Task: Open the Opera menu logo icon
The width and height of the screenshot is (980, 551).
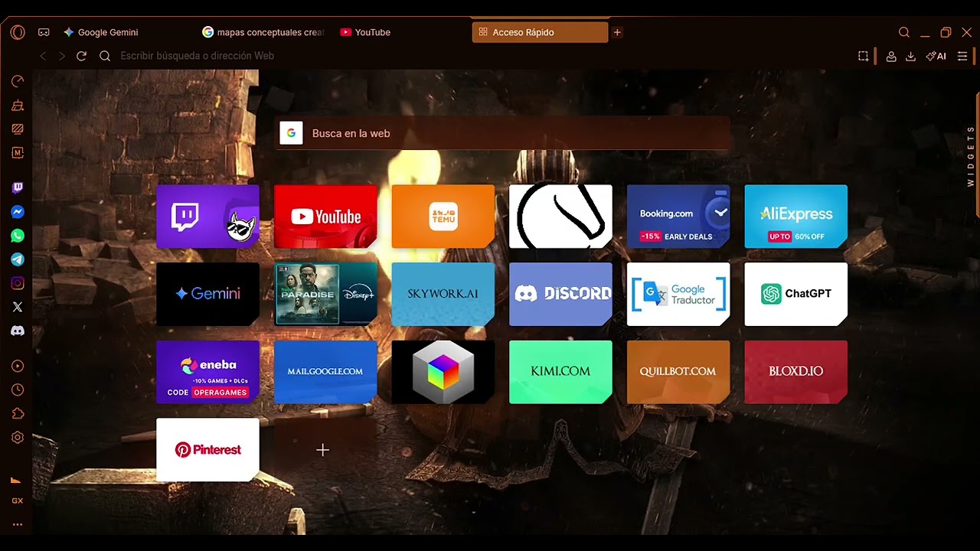Action: [18, 32]
